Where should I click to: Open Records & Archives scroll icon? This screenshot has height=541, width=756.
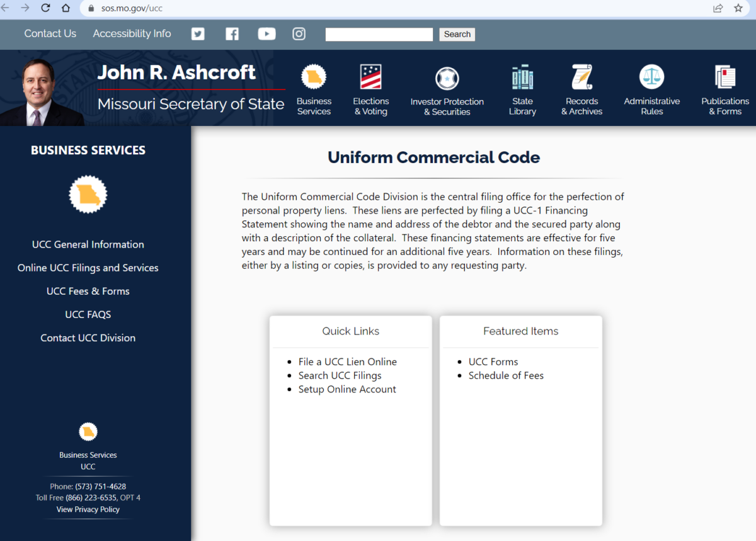(581, 77)
